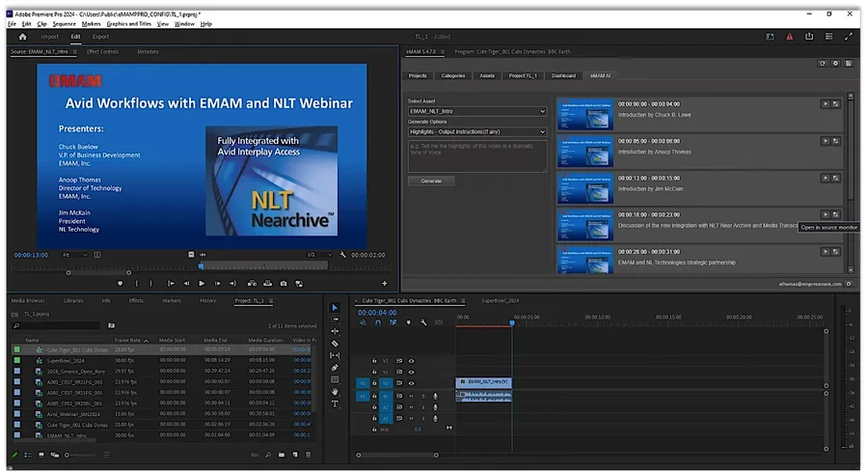
Task: Select the Type tool in the tools panel
Action: click(x=335, y=403)
